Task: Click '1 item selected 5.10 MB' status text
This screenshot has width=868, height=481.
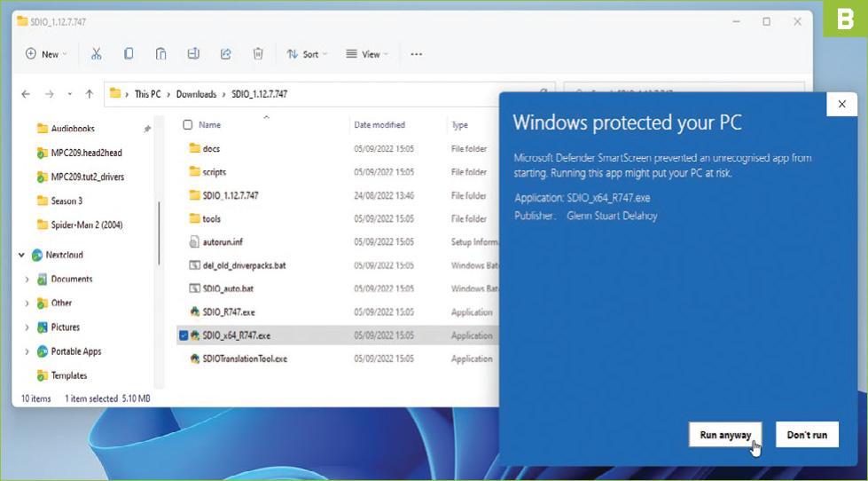Action: pos(107,398)
